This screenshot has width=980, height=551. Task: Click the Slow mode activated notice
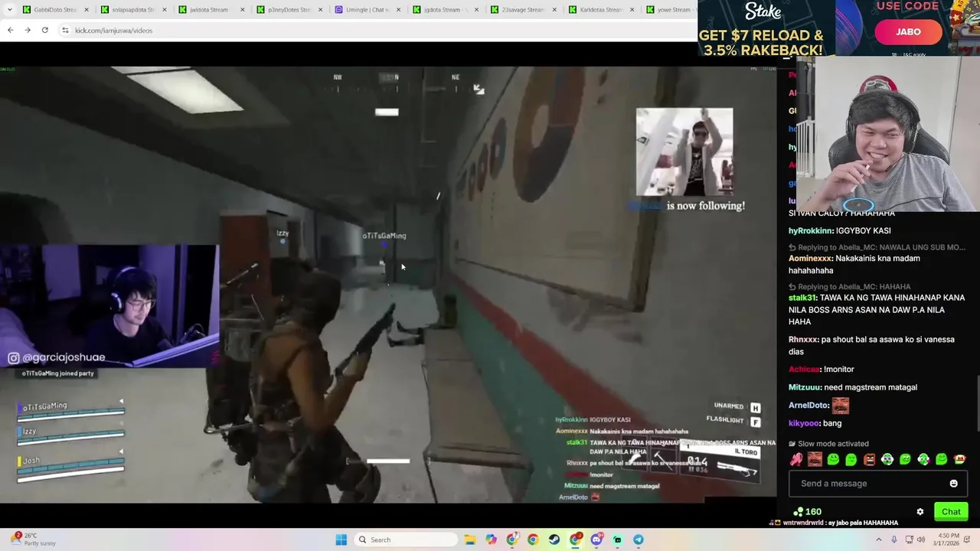829,444
